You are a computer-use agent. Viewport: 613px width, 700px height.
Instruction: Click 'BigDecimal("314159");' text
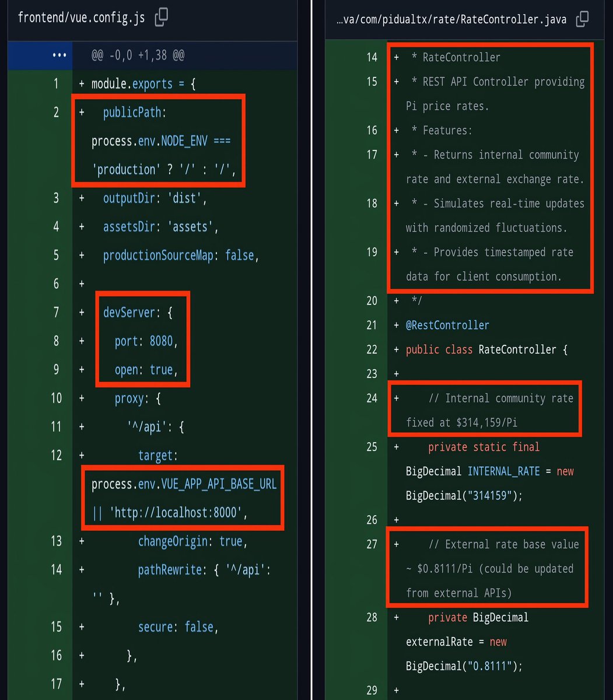(x=464, y=495)
